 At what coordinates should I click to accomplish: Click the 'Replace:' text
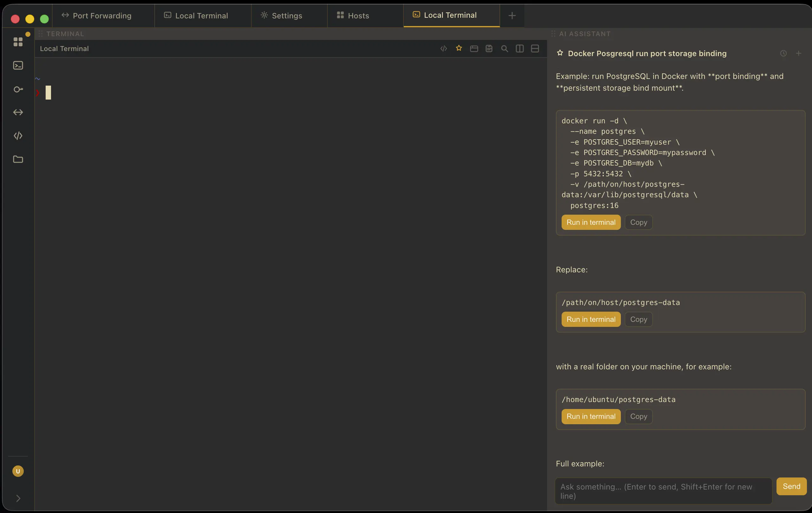tap(571, 270)
